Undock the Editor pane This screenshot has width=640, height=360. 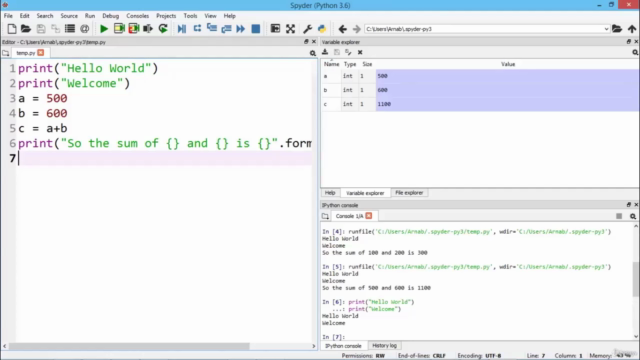tap(306, 42)
